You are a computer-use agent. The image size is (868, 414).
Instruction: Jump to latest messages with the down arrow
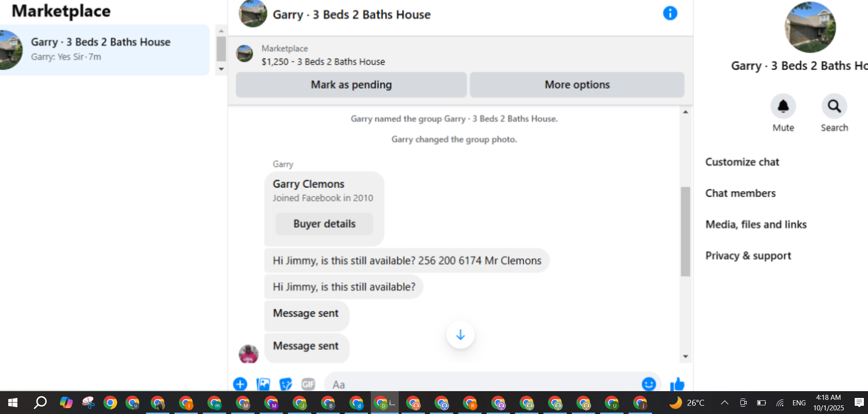point(460,335)
